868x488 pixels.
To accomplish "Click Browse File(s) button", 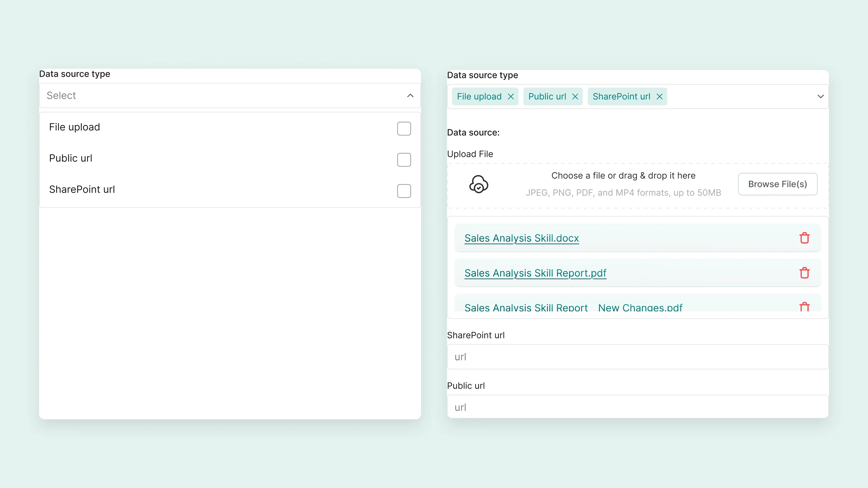I will [777, 184].
